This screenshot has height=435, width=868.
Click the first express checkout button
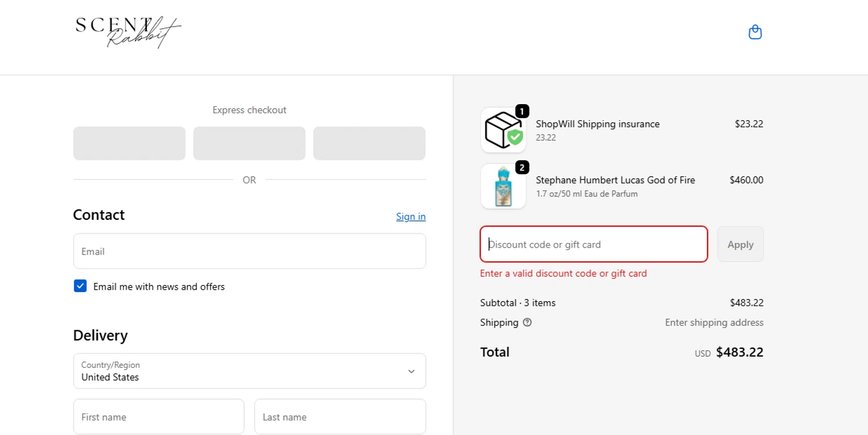coord(129,143)
